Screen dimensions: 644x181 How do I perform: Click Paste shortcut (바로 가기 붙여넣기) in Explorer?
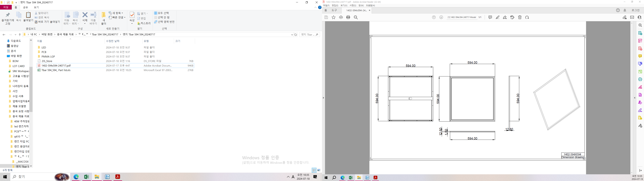click(x=47, y=22)
